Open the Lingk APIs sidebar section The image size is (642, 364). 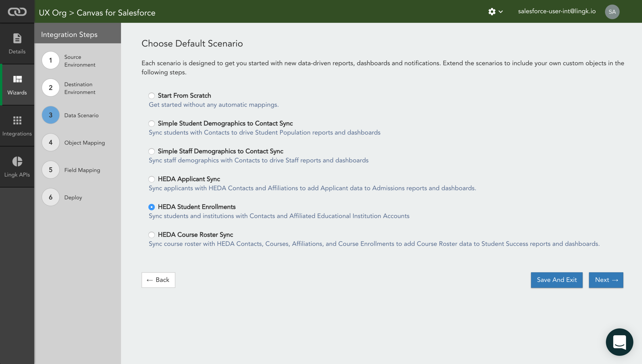[x=17, y=167]
